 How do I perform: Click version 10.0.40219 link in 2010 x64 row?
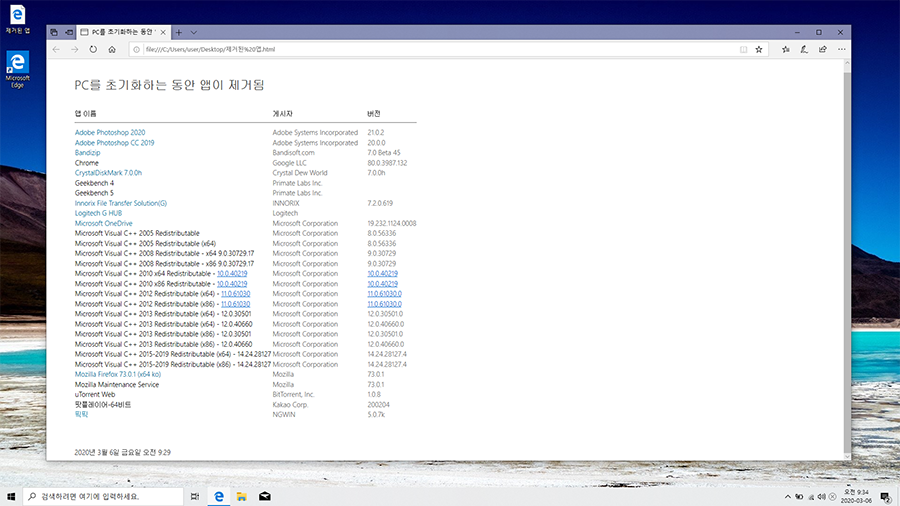click(382, 274)
